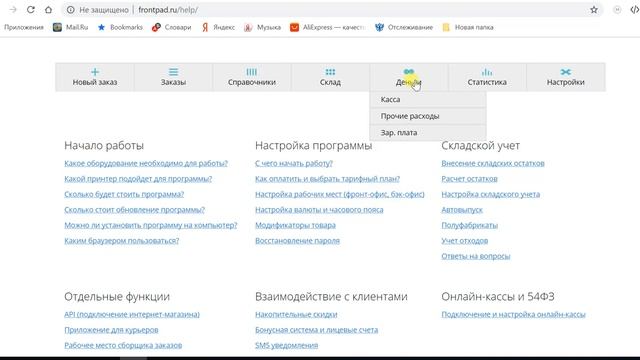Open Приложения shortcut in bookmarks bar
The width and height of the screenshot is (640, 360).
click(x=24, y=27)
